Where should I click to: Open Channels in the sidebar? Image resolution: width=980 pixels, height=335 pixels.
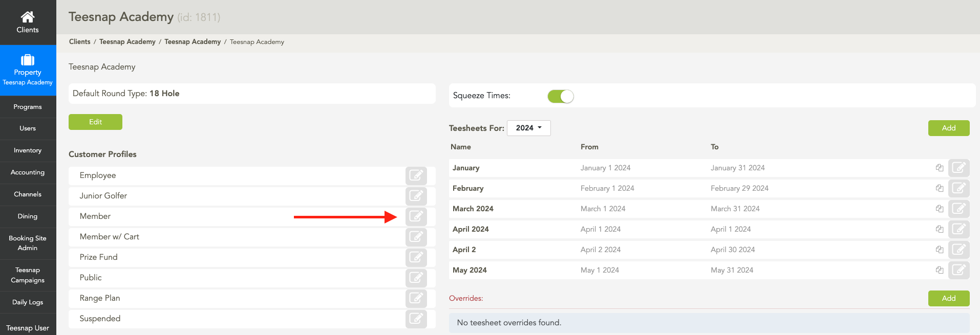pos(28,194)
